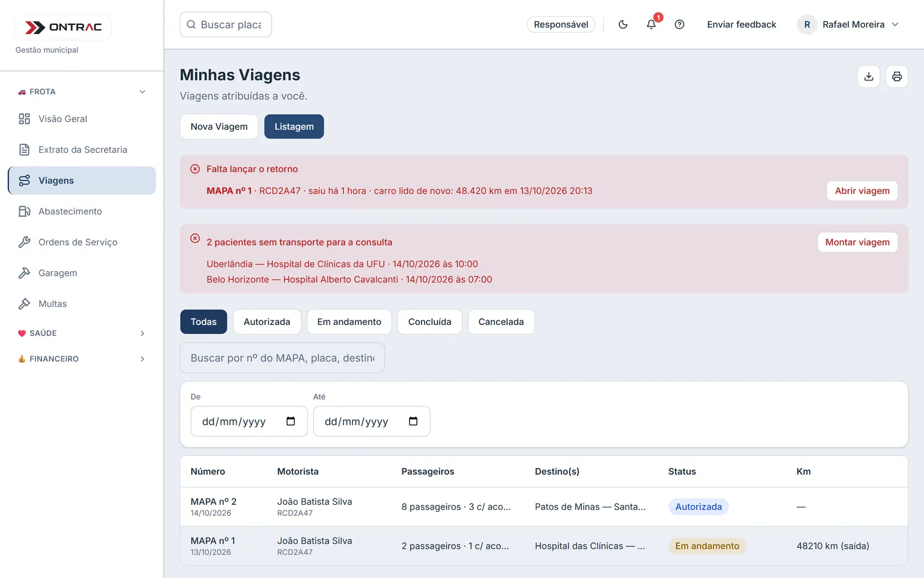
Task: Focus the Buscar placa search field
Action: (226, 24)
